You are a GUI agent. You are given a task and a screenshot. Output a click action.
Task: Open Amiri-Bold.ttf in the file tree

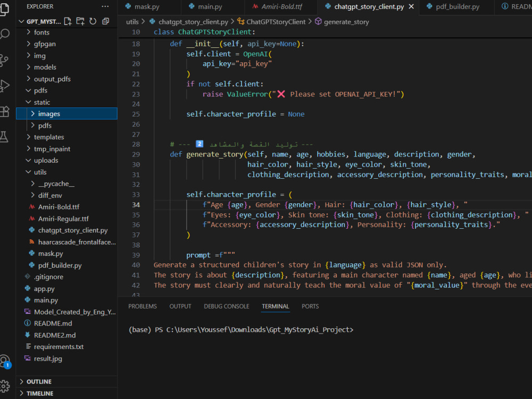tap(67, 207)
